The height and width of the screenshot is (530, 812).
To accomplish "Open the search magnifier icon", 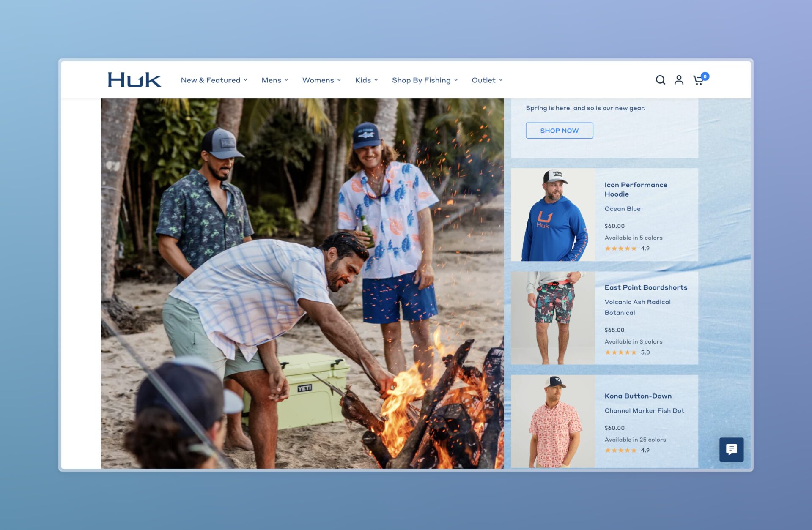I will point(660,80).
